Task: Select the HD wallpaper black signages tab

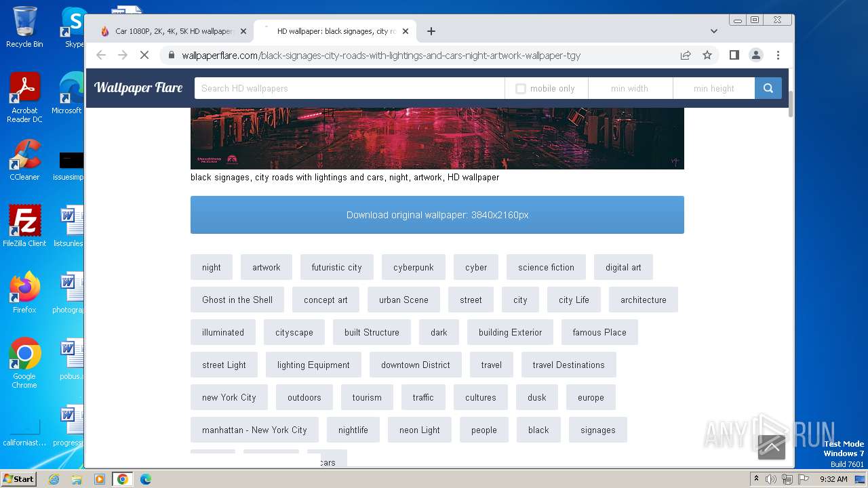Action: (x=336, y=31)
